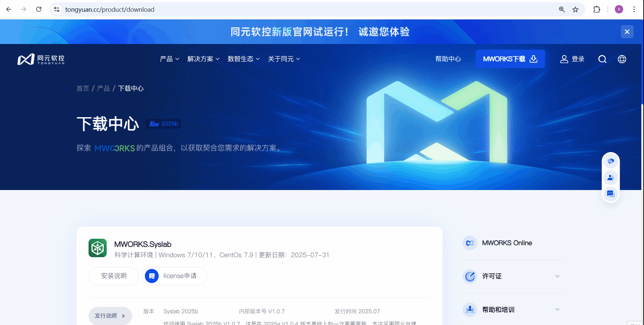Viewport: 644px width, 325px height.
Task: Click the 下载中心 page heading
Action: click(108, 124)
